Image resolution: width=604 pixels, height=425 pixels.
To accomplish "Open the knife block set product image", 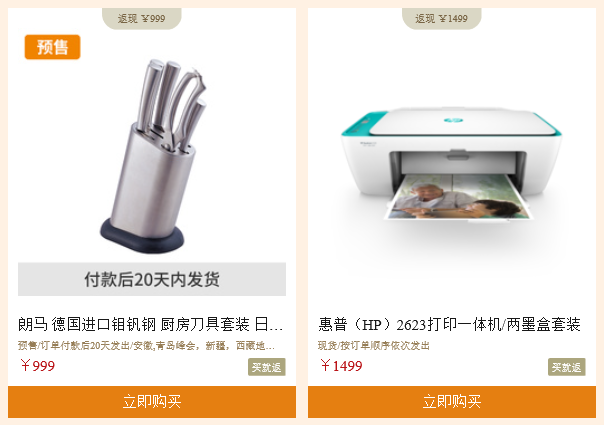I will coord(152,156).
